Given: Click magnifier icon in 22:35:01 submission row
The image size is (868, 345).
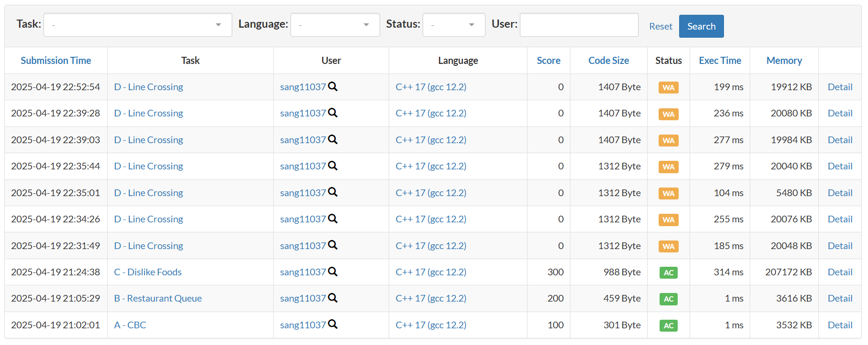Looking at the screenshot, I should 333,192.
